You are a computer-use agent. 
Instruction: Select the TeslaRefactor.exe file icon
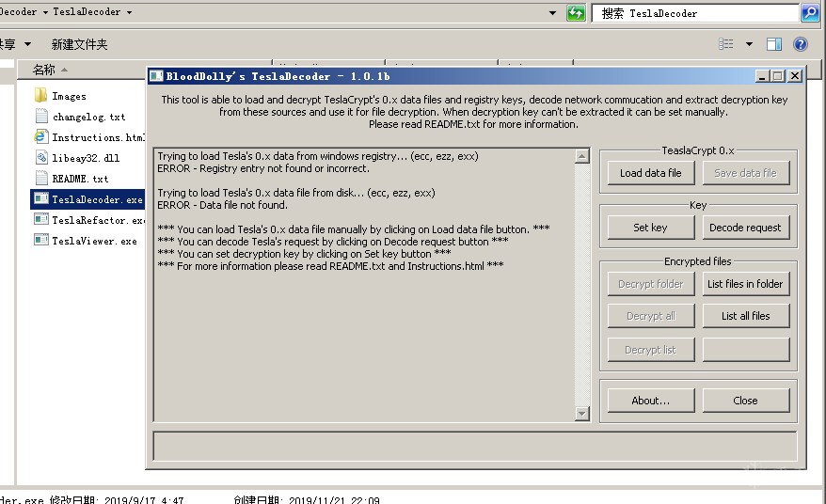[41, 220]
